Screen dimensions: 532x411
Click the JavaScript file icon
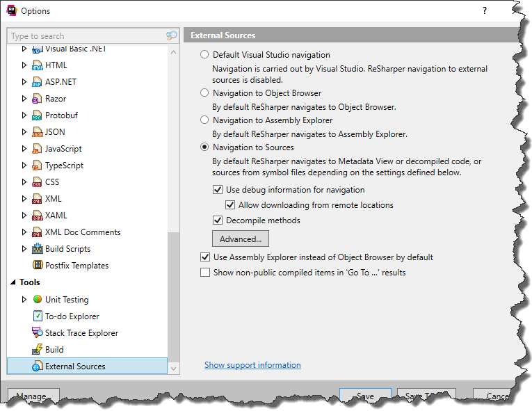tap(37, 149)
